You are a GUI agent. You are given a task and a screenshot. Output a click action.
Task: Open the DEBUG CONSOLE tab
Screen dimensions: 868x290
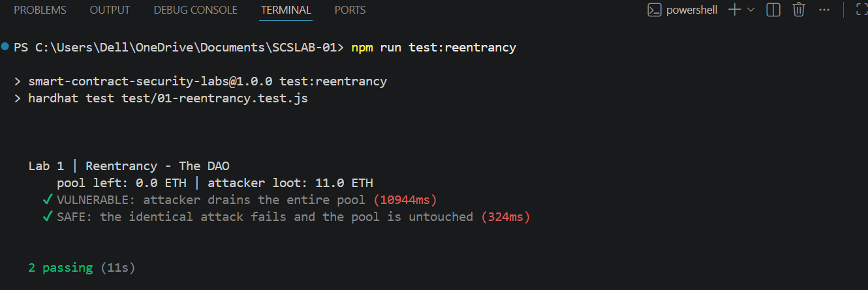tap(195, 10)
